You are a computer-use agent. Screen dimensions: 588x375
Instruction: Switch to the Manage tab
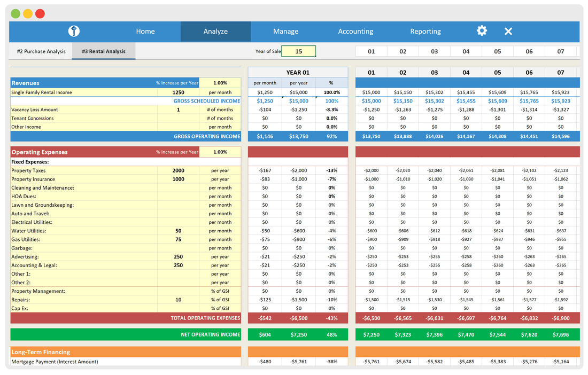285,31
